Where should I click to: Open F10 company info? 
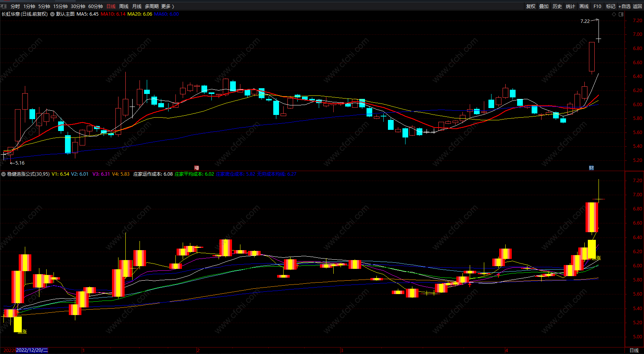pyautogui.click(x=597, y=6)
